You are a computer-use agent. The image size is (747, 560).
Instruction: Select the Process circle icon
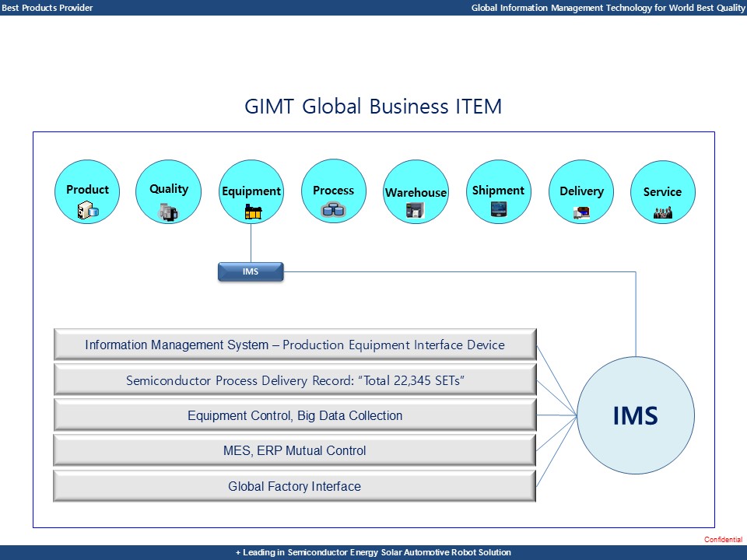333,192
